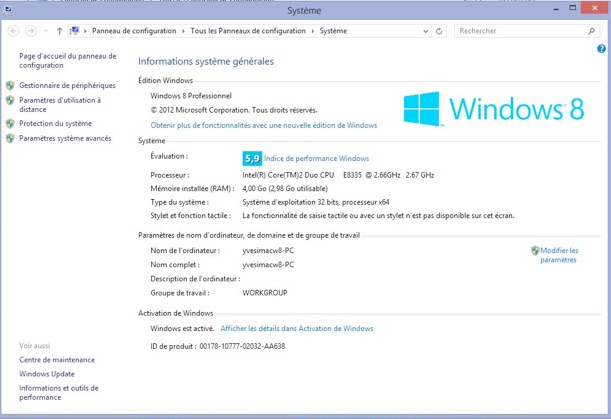Open Indice de performance Windows link
This screenshot has height=419, width=611.
pyautogui.click(x=316, y=158)
